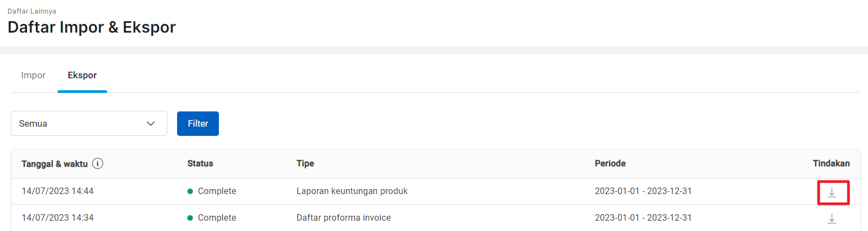Download the Laporan keuntungan produk export
The width and height of the screenshot is (868, 231).
[x=832, y=192]
